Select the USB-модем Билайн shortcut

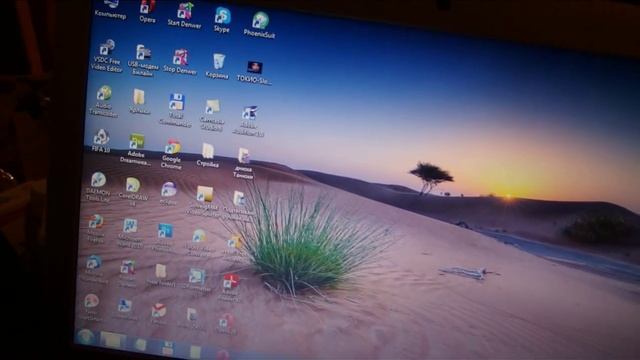(143, 60)
